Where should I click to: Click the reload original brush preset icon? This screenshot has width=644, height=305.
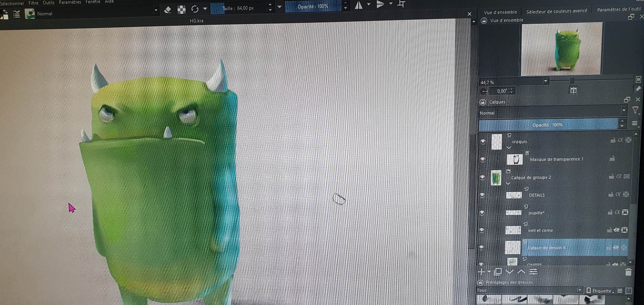point(195,9)
